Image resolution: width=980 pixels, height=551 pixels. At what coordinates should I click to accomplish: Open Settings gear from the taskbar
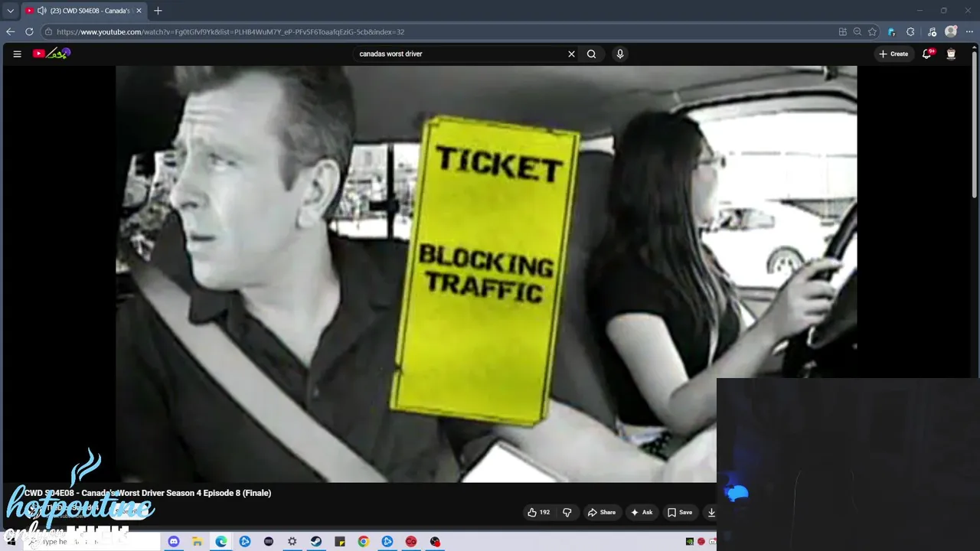click(x=292, y=541)
